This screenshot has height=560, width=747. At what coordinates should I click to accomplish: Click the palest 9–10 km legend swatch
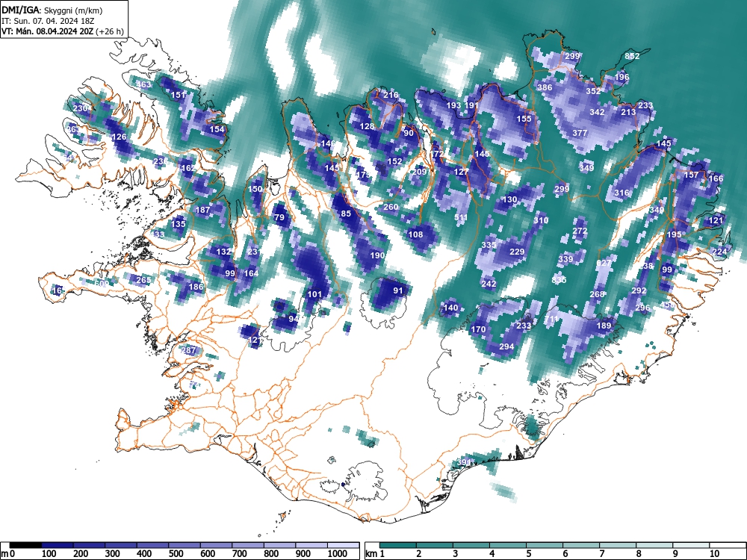click(x=691, y=545)
